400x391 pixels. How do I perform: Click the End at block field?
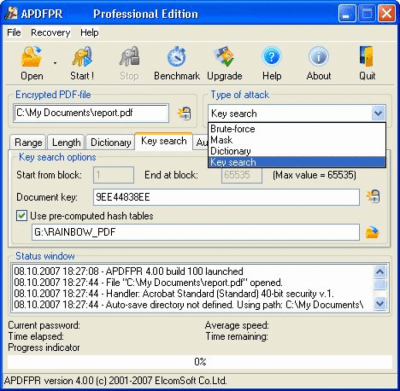click(241, 175)
